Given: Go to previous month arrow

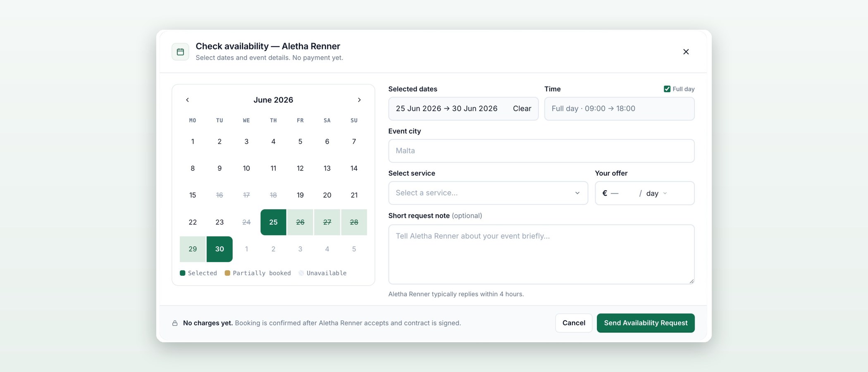Looking at the screenshot, I should point(187,100).
